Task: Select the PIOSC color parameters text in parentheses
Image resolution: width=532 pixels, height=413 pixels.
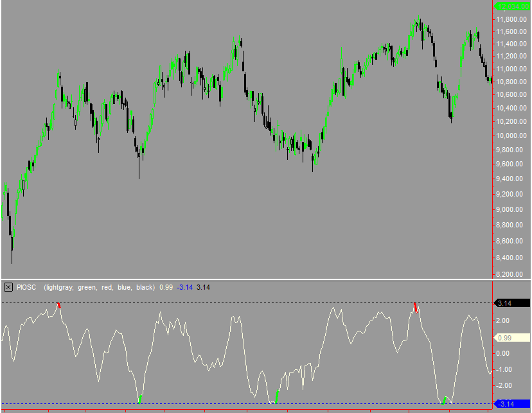Action: pos(99,287)
